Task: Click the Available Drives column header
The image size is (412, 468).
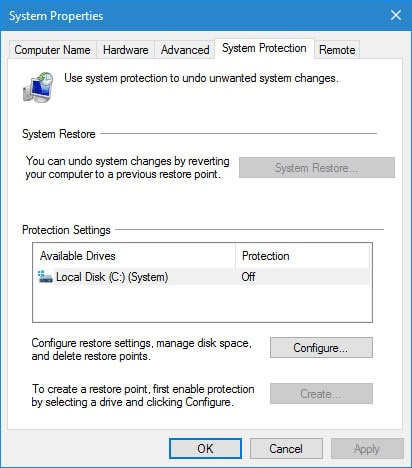Action: click(x=134, y=256)
